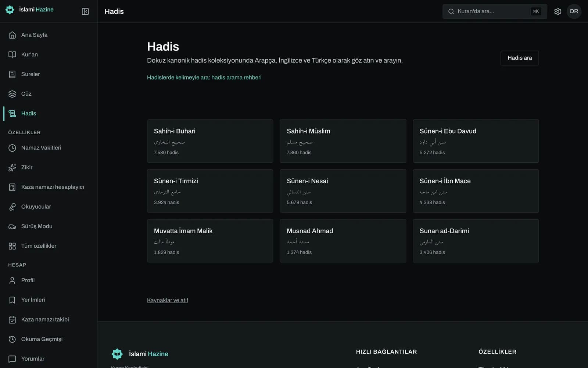Open settings gear icon
The width and height of the screenshot is (588, 368).
click(557, 11)
